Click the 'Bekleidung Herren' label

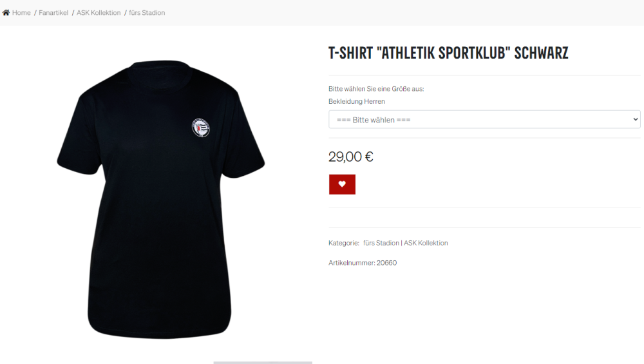coord(357,101)
